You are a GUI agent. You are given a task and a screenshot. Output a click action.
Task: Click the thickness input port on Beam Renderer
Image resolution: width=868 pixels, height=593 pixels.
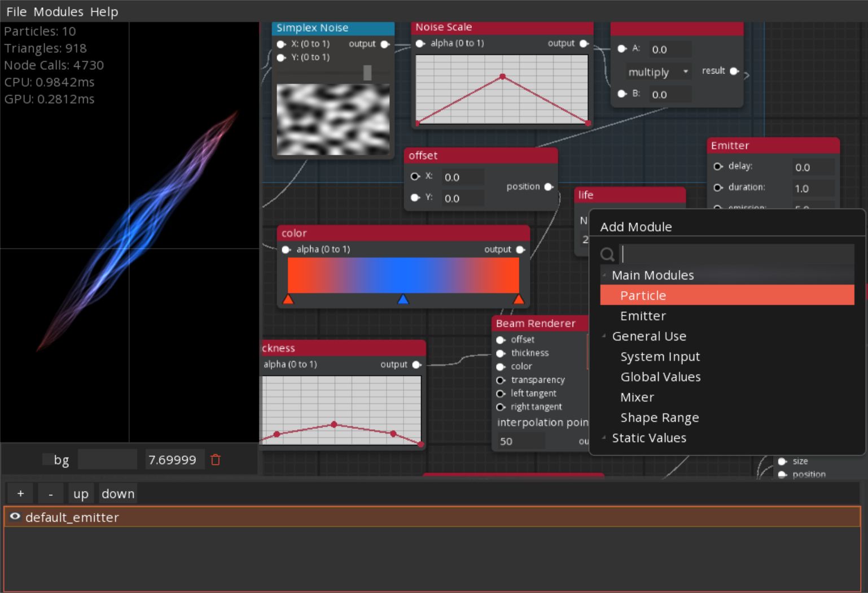pos(501,353)
